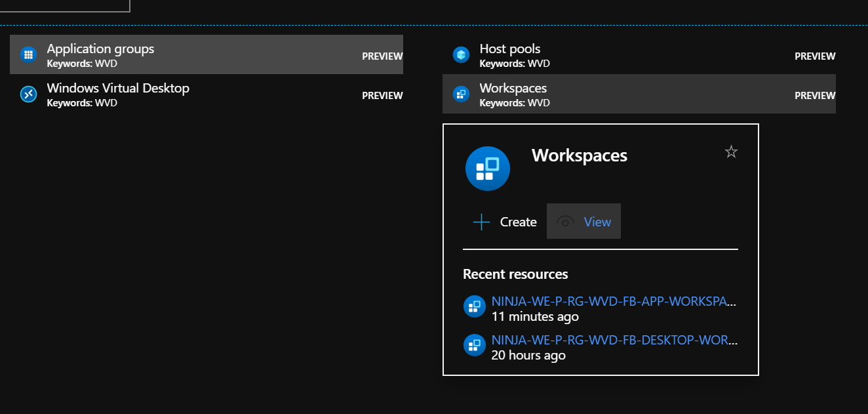This screenshot has height=414, width=868.
Task: Select View in the Workspaces popup
Action: tap(583, 221)
